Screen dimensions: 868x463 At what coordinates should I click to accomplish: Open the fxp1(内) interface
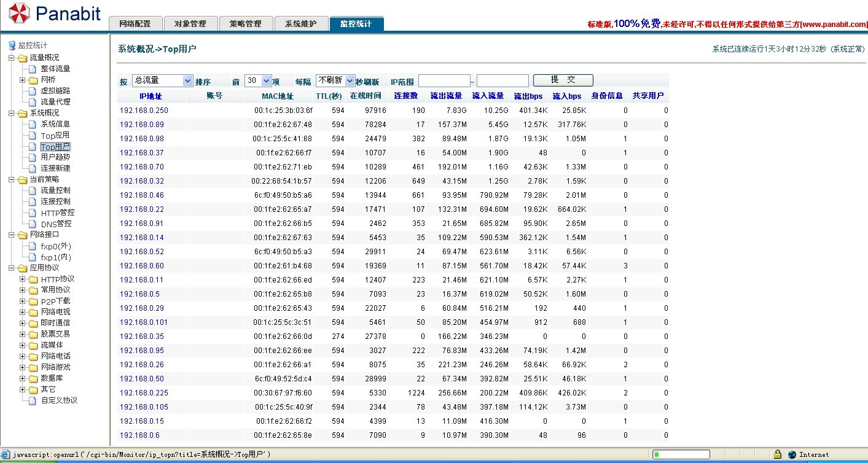pos(56,257)
